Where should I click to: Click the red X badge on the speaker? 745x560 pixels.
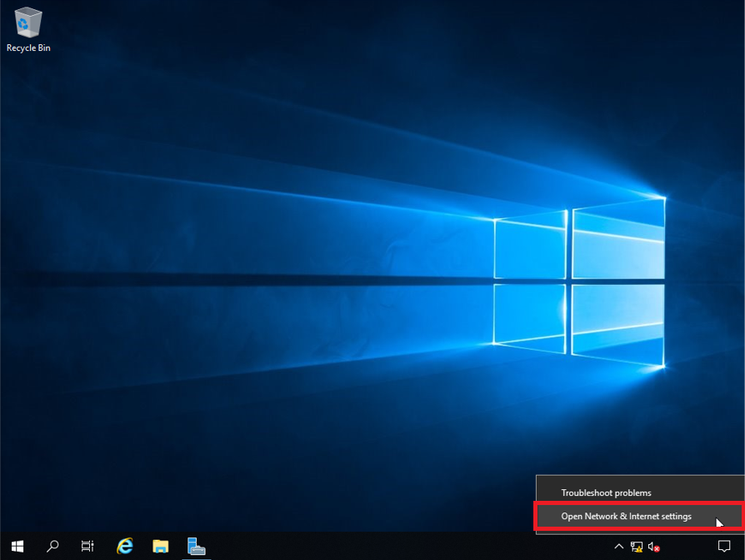tap(657, 549)
